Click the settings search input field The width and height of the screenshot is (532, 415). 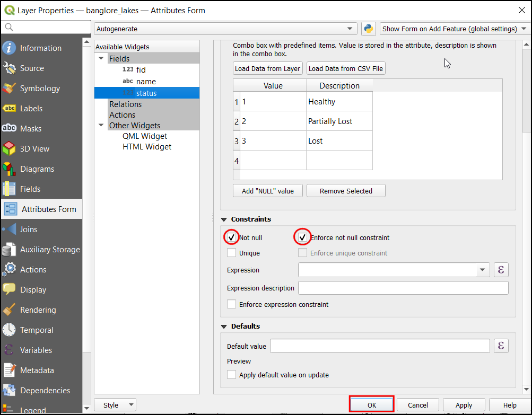46,27
